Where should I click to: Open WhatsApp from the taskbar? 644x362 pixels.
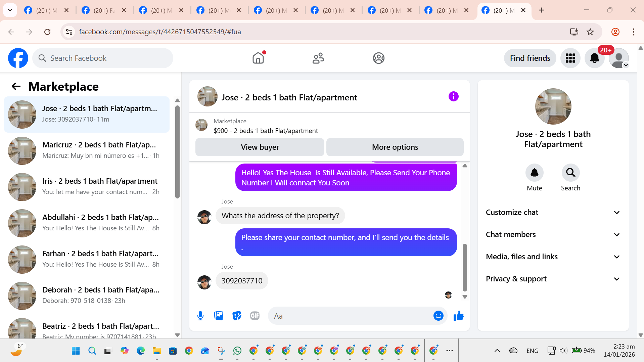237,351
